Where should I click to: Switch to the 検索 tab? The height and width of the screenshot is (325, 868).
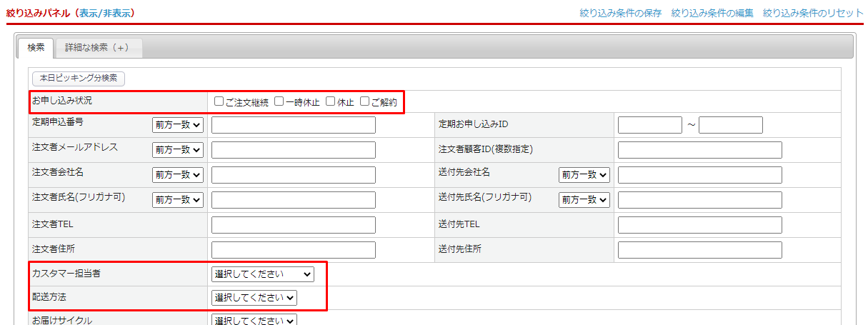[36, 47]
